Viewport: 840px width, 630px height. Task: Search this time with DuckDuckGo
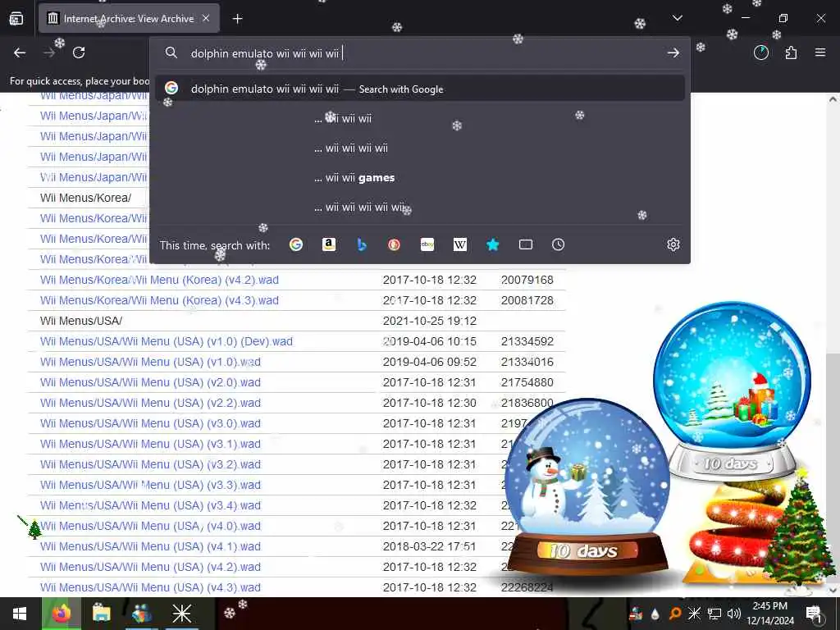point(395,244)
